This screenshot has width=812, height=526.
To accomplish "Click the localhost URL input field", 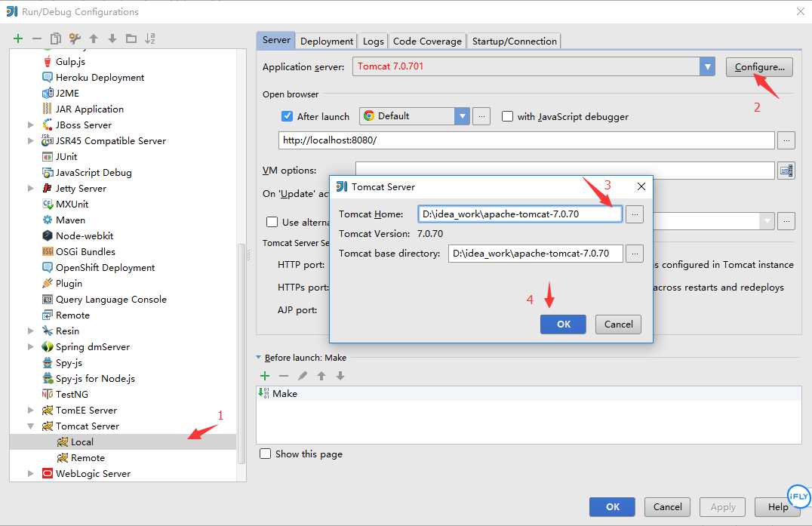I will 526,140.
